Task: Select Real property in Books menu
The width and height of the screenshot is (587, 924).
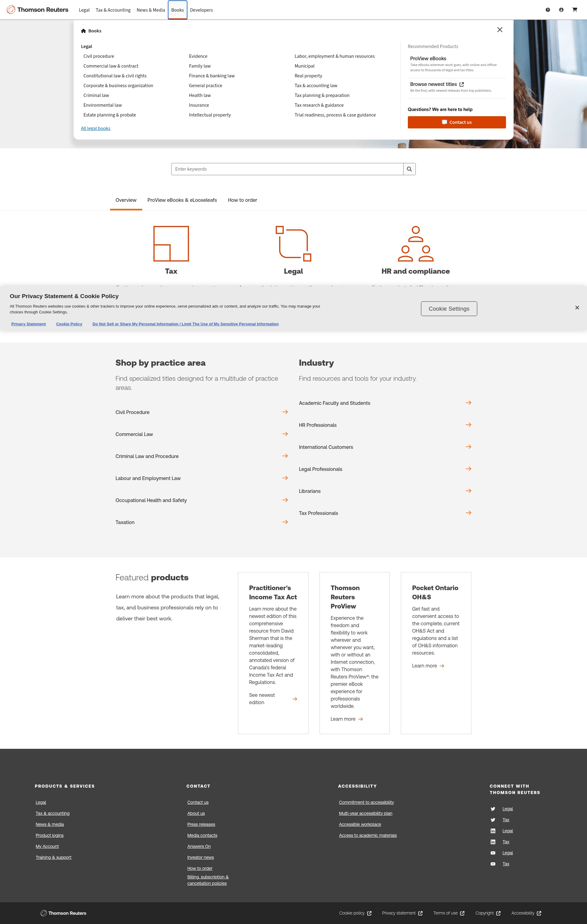Action: 308,76
